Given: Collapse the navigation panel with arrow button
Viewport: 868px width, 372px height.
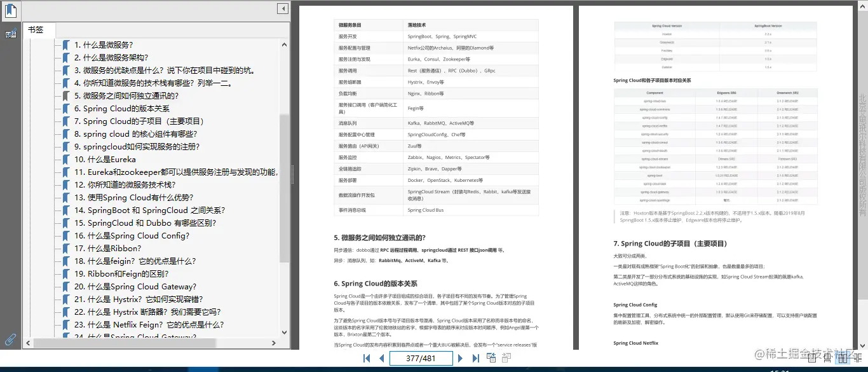Looking at the screenshot, I should tap(283, 8).
